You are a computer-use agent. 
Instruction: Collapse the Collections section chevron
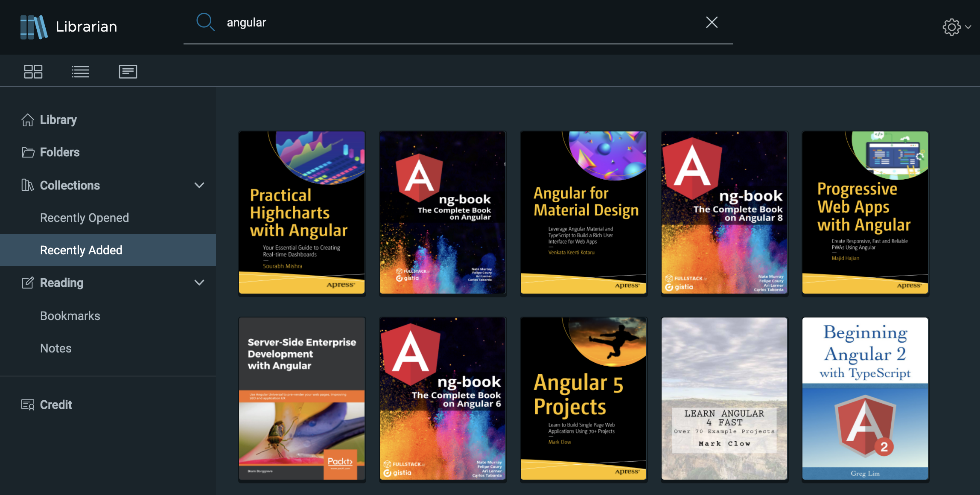199,185
